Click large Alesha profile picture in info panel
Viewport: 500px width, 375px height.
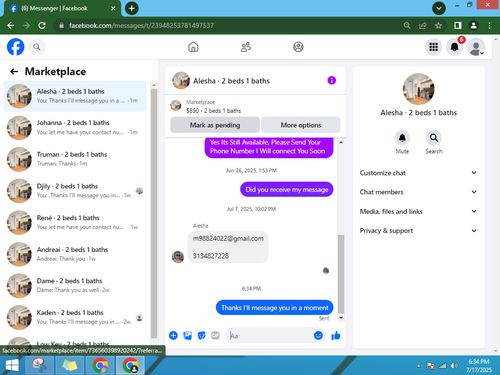[419, 89]
